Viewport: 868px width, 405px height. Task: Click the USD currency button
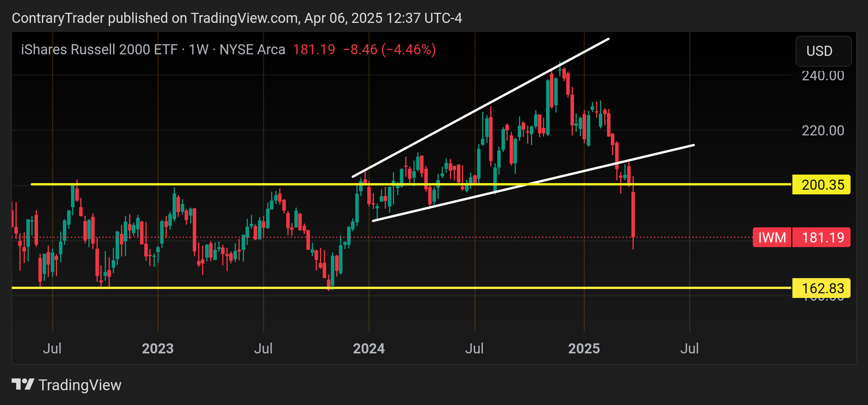[x=823, y=51]
